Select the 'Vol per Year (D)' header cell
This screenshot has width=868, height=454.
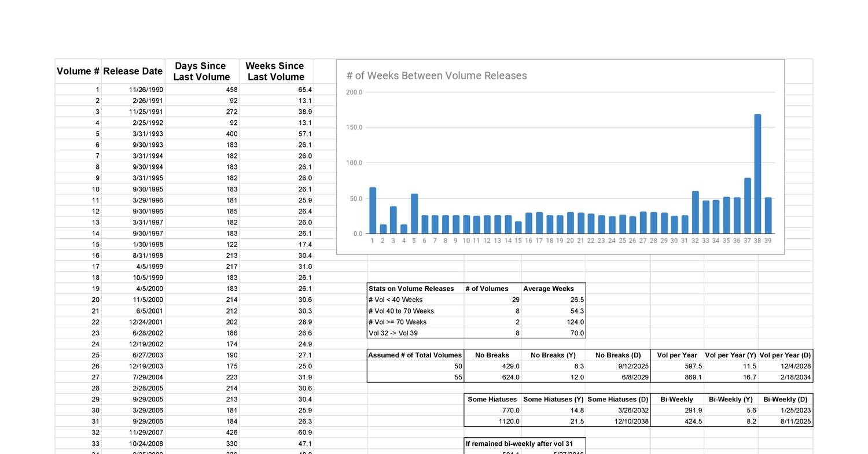785,355
